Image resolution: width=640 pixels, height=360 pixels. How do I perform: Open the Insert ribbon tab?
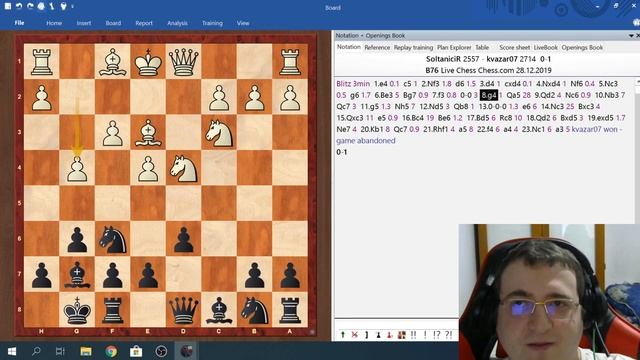[84, 23]
